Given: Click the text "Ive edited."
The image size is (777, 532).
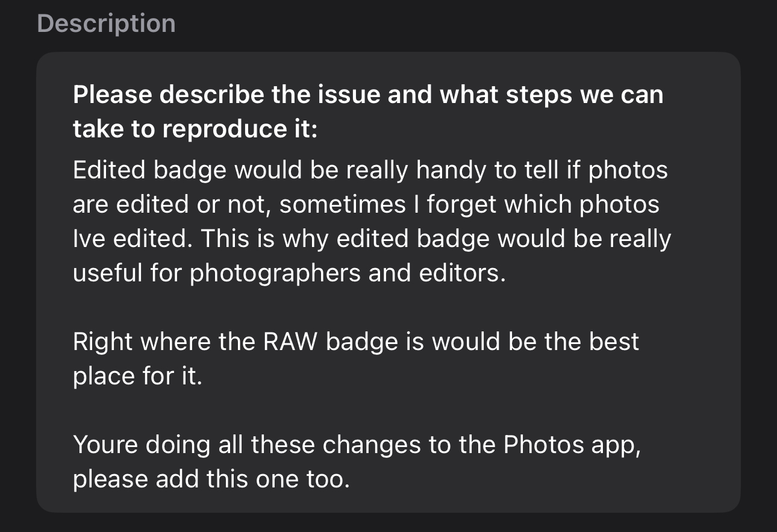Looking at the screenshot, I should point(133,239).
